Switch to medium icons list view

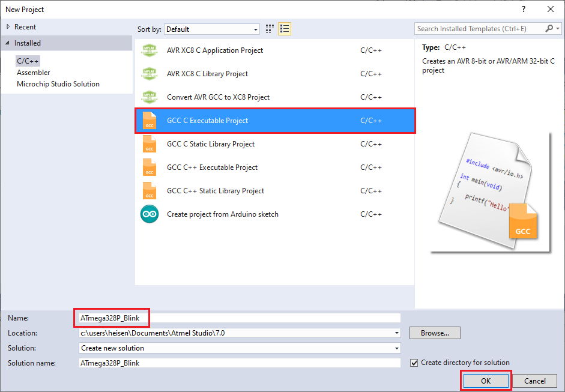point(285,29)
